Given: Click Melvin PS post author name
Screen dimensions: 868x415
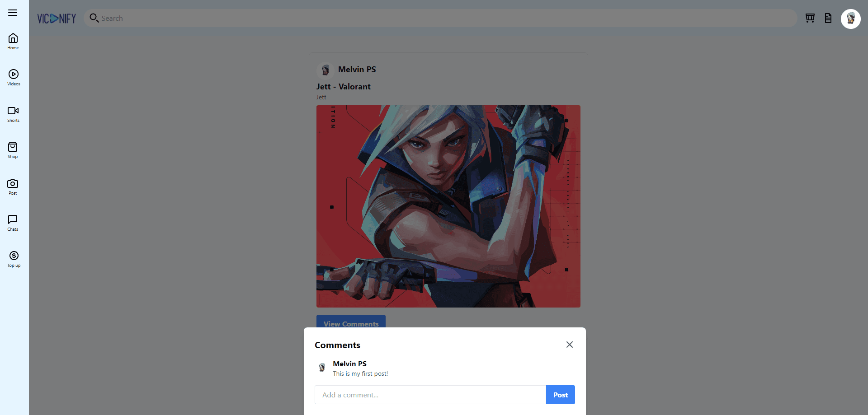Looking at the screenshot, I should tap(357, 70).
